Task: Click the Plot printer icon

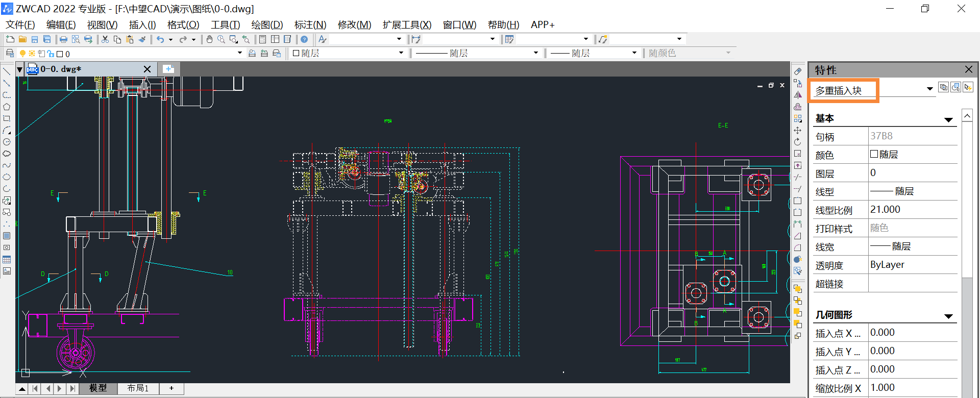Action: click(x=63, y=39)
